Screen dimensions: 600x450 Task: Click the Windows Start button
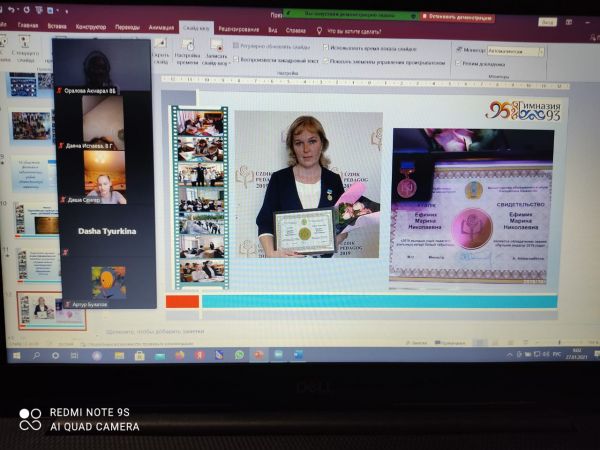pyautogui.click(x=14, y=355)
